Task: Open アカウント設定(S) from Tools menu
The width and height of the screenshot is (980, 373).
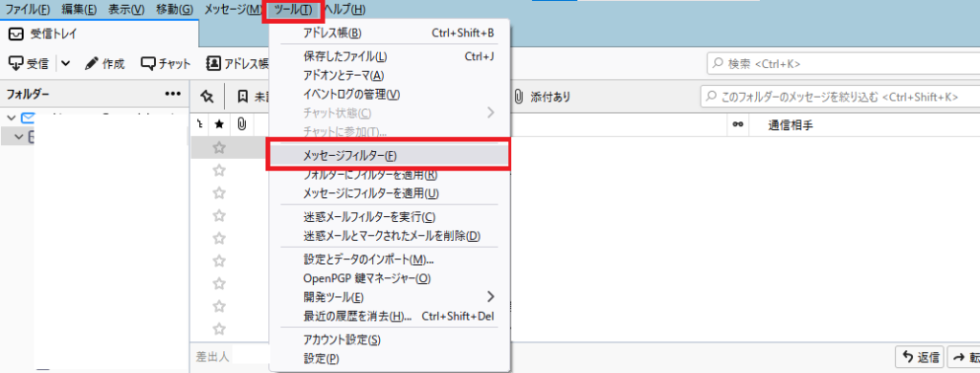Action: pyautogui.click(x=390, y=340)
